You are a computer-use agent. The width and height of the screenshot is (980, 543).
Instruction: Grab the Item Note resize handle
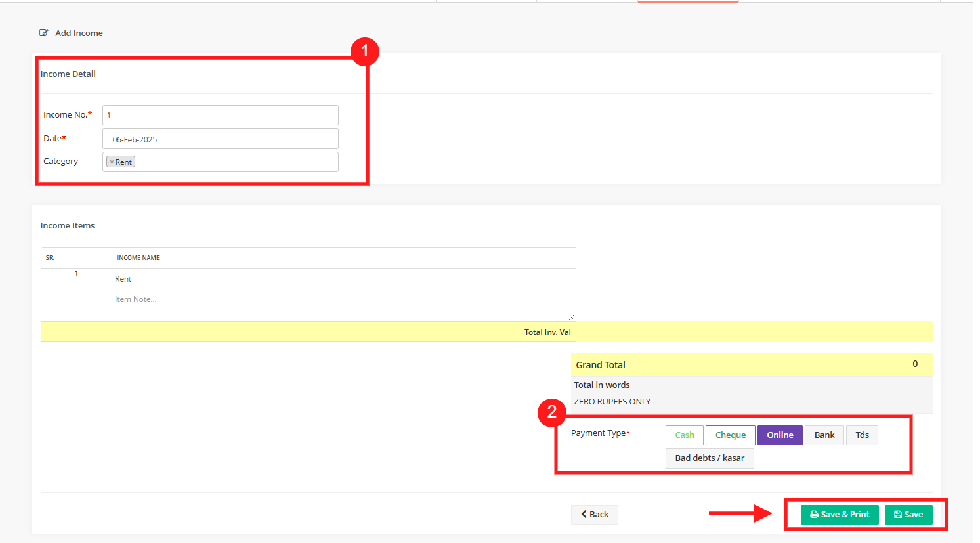tap(572, 317)
